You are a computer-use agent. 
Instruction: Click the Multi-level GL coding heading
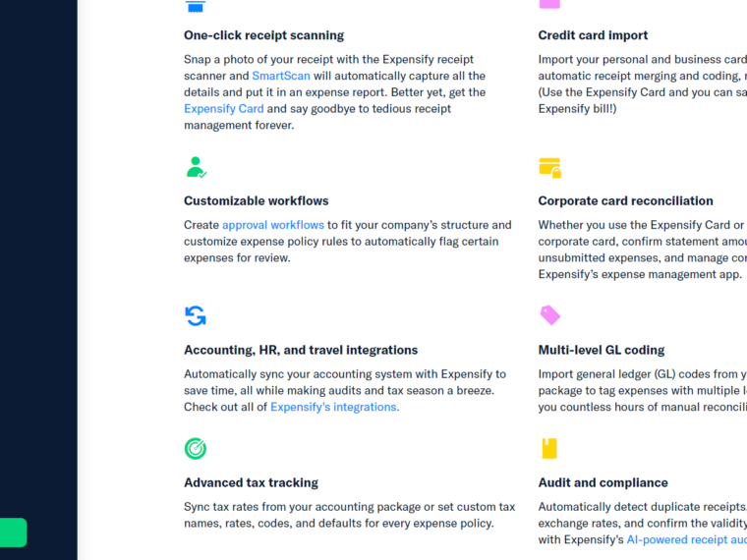tap(602, 350)
